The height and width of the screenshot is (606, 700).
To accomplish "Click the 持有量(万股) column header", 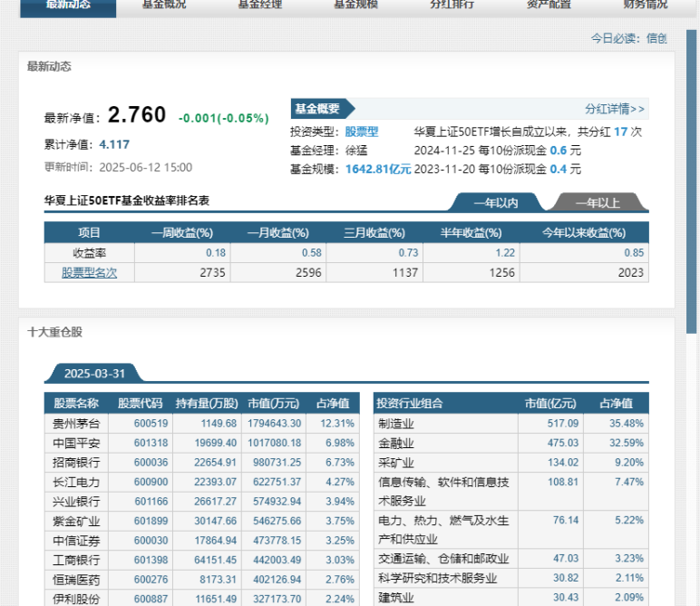I will coord(207,404).
